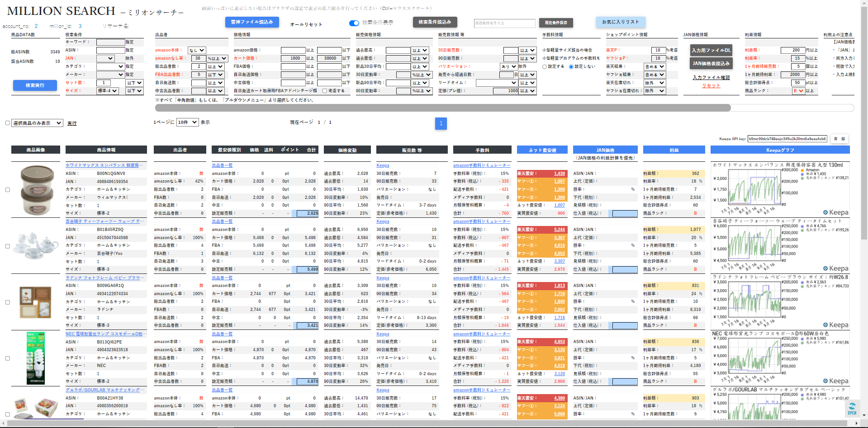Click the floating OPEN icon
Viewport: 868px width, 428px height.
pos(852,409)
